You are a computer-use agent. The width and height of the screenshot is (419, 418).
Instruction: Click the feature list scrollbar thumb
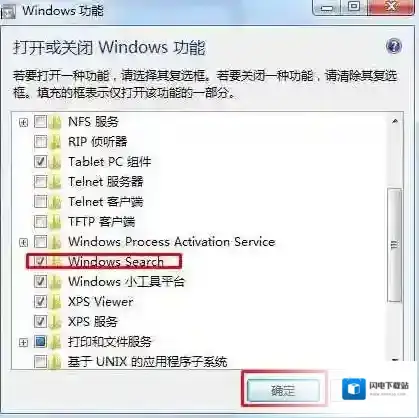[x=395, y=245]
